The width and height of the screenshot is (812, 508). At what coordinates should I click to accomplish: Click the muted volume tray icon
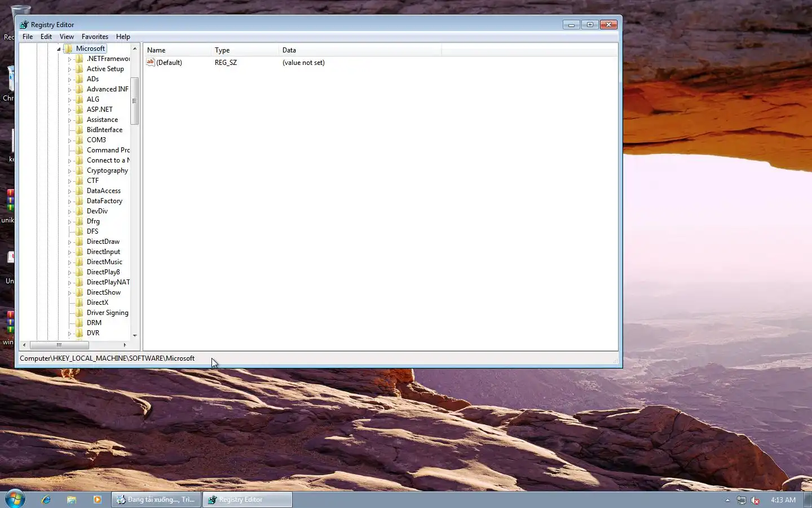755,500
